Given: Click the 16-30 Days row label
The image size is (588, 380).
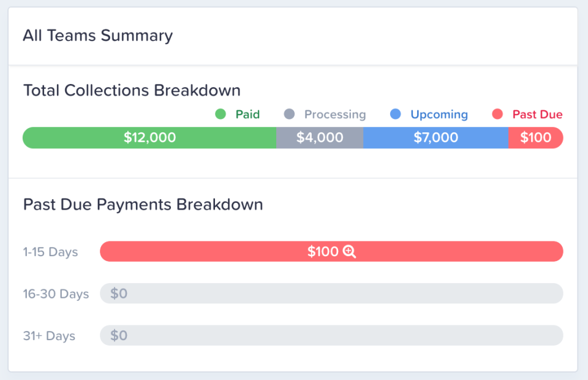Looking at the screenshot, I should pos(56,294).
